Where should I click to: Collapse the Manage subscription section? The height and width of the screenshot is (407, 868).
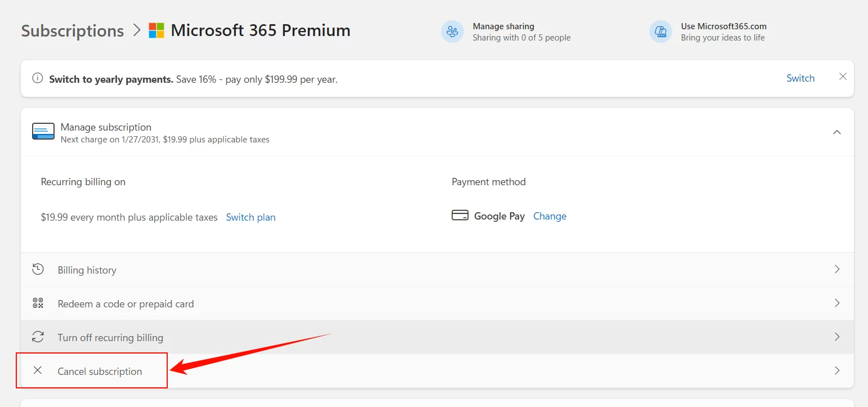tap(837, 132)
